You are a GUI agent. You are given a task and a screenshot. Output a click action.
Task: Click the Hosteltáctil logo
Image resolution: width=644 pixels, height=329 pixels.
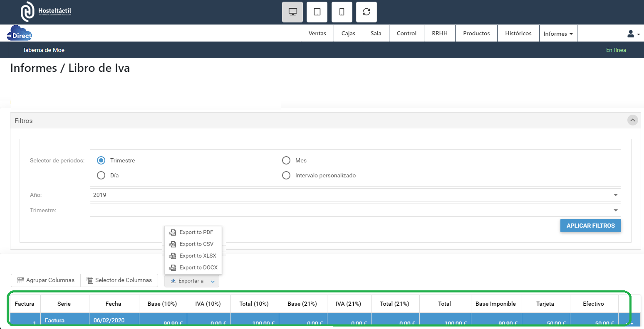tap(46, 12)
